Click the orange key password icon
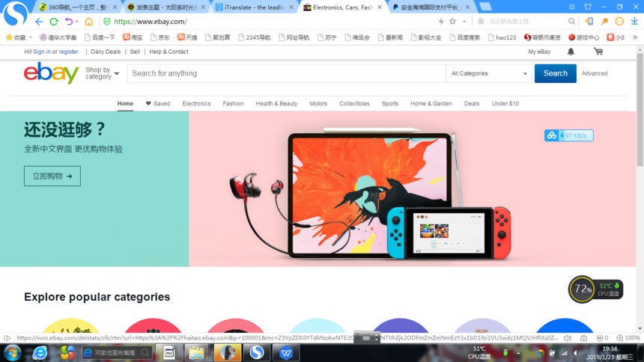644x362 pixels. [x=604, y=22]
